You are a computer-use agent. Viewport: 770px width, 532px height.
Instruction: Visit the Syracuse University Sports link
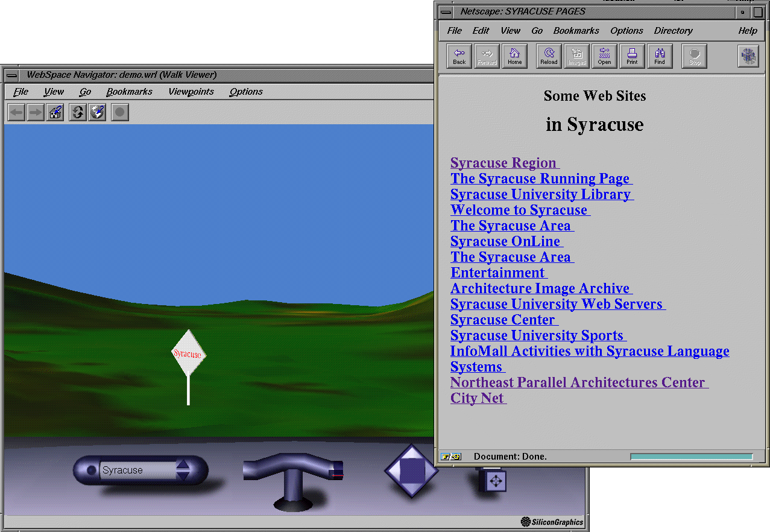538,335
